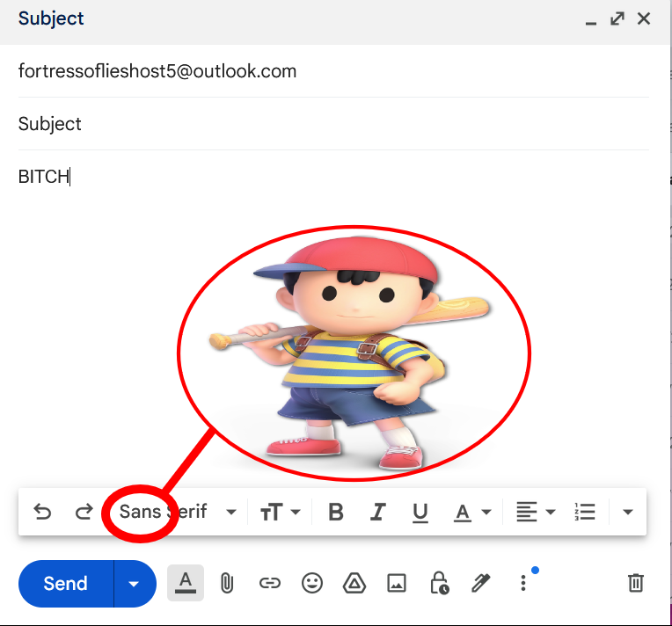
Task: Click the compose window title bar Subject
Action: pyautogui.click(x=51, y=18)
